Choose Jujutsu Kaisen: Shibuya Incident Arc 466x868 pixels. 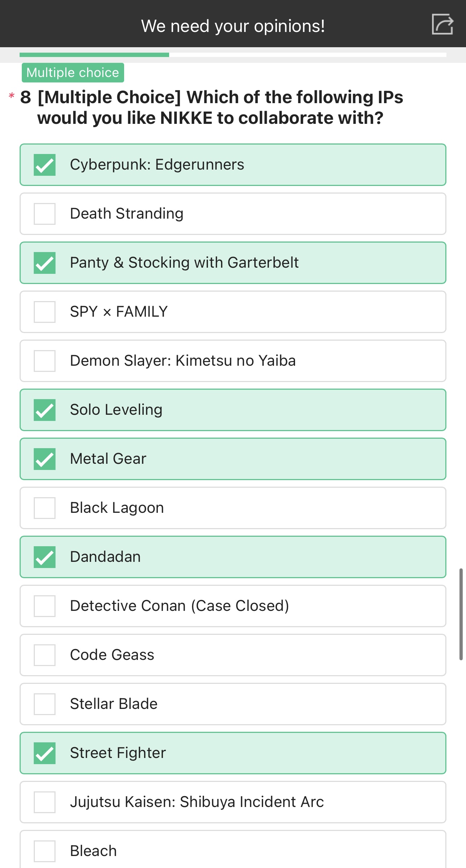(45, 802)
